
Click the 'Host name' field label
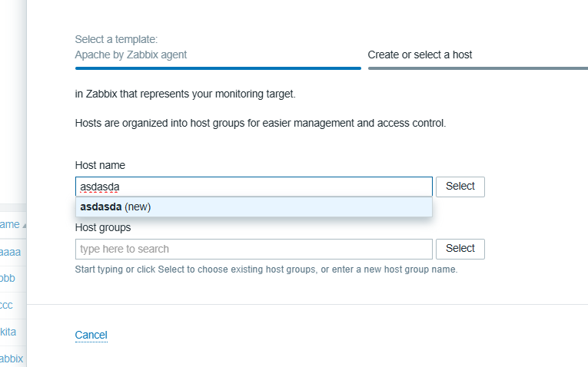click(x=100, y=165)
